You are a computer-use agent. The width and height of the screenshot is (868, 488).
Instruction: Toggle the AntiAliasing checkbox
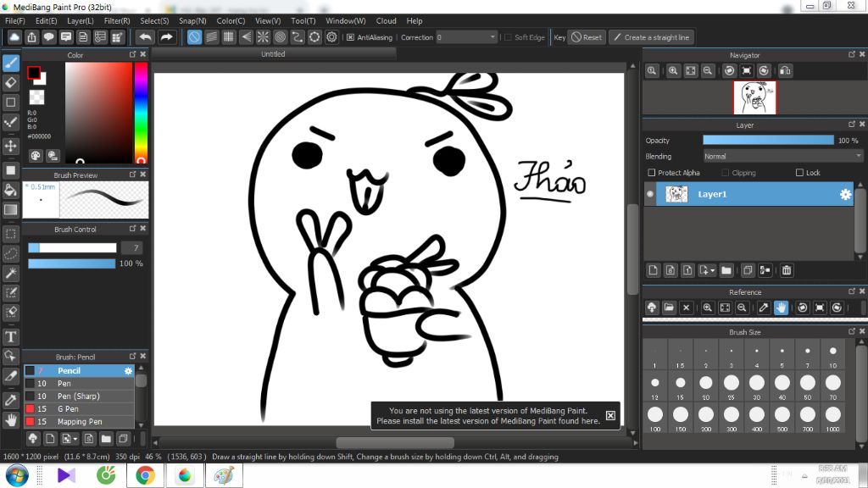click(350, 37)
